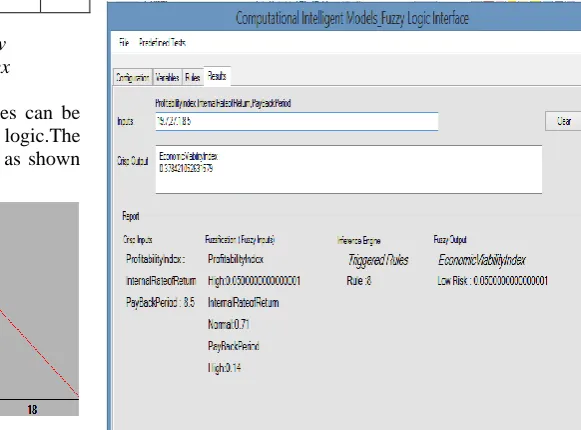Select the EconomicViabilityIndex crisp output value

coord(186,169)
